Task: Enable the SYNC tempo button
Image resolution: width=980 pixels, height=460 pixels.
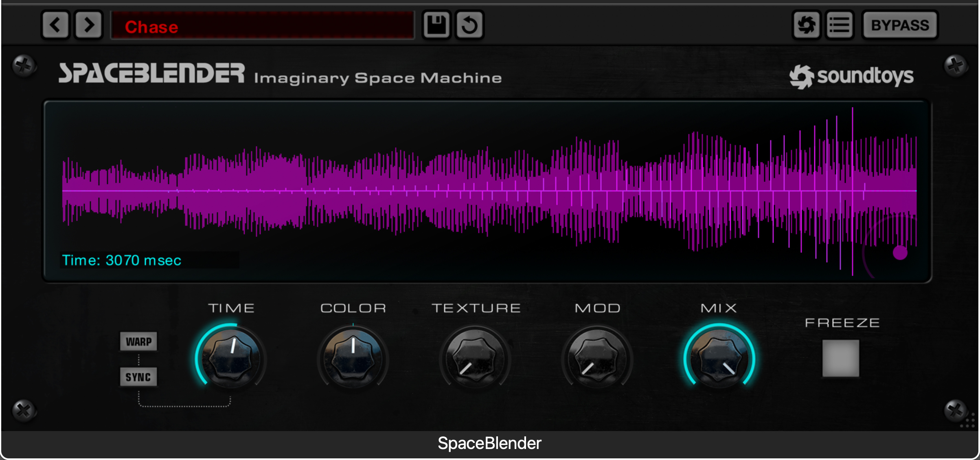Action: tap(138, 377)
